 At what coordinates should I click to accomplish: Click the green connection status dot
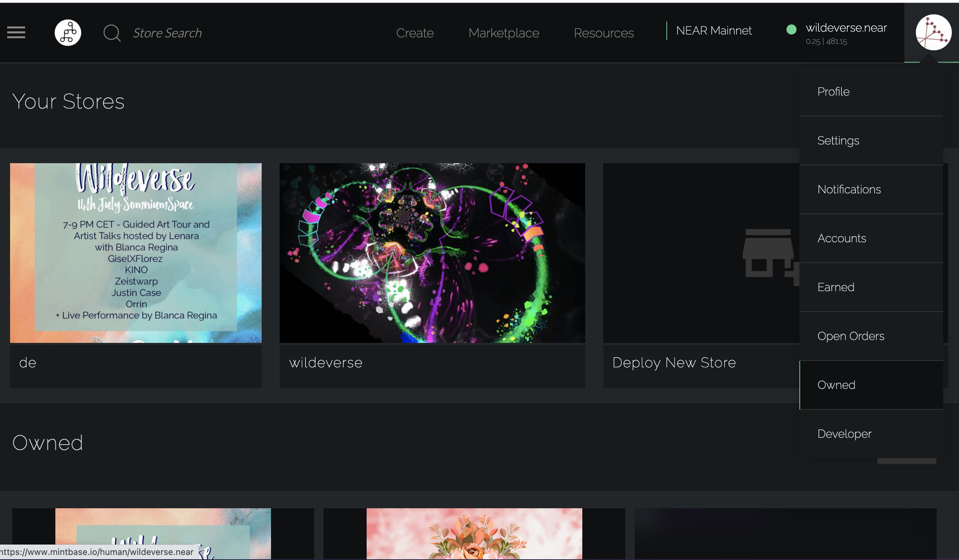tap(791, 30)
